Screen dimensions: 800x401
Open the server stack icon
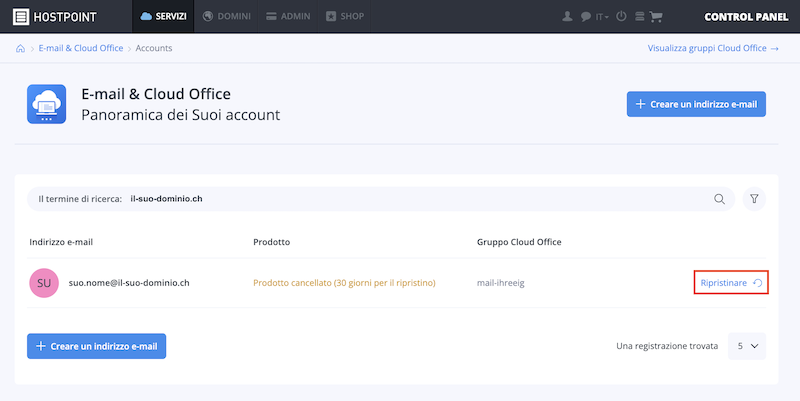[639, 16]
